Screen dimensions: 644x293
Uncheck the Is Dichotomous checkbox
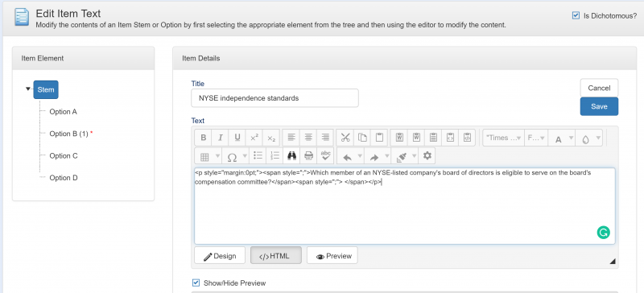pos(576,15)
